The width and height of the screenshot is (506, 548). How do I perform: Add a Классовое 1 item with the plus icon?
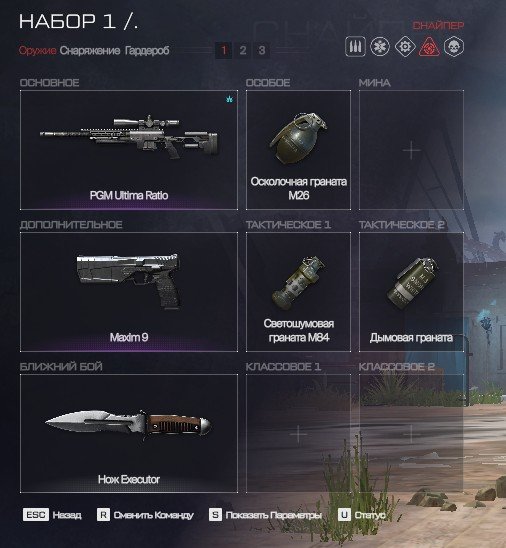(x=298, y=434)
